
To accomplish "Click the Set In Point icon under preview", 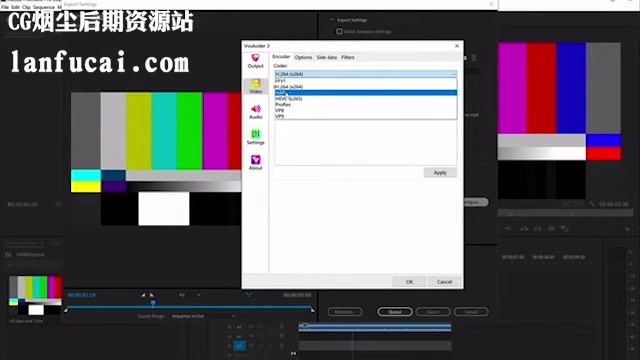I will (143, 295).
